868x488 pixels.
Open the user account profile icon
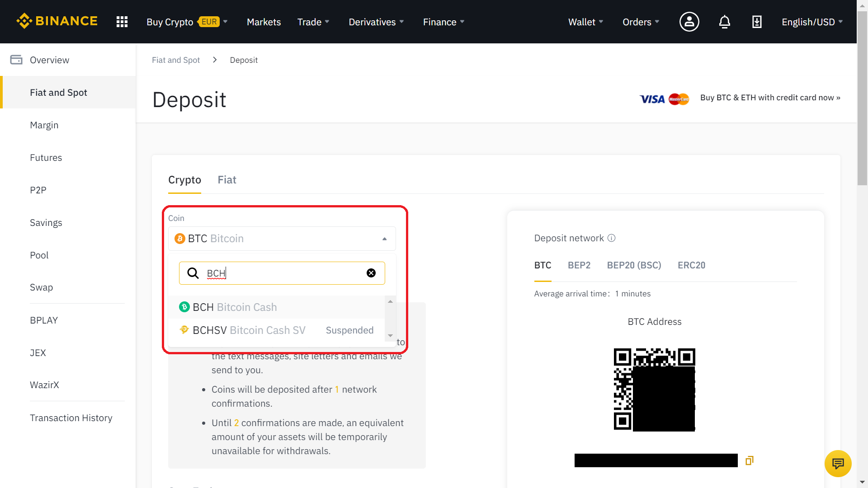689,22
